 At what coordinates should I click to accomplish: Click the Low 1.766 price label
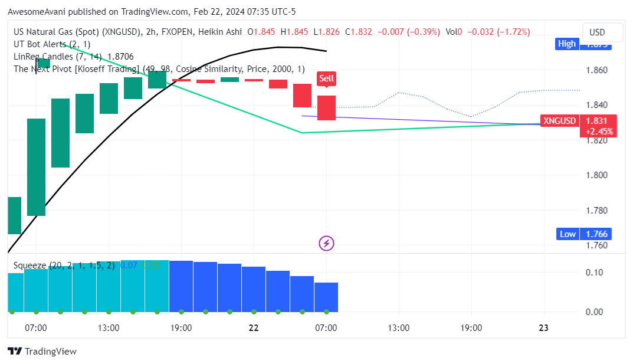583,234
